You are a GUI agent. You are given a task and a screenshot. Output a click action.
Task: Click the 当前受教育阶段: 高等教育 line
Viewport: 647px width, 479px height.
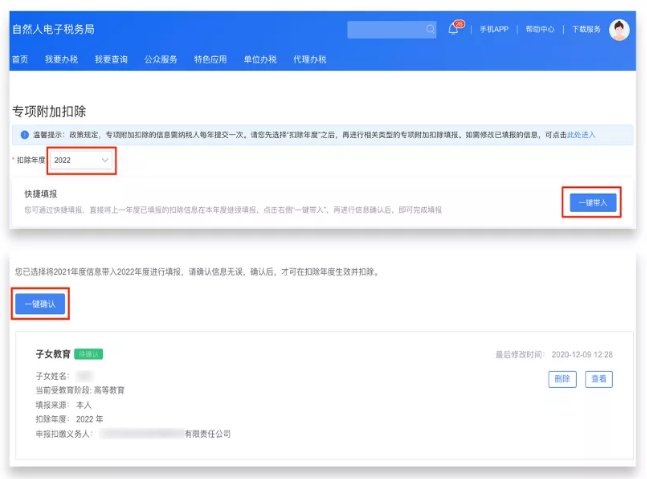click(80, 390)
